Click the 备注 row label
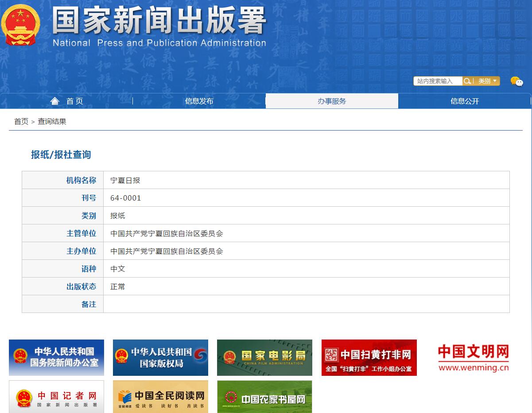Viewport: 532px width, 413px height. (89, 304)
